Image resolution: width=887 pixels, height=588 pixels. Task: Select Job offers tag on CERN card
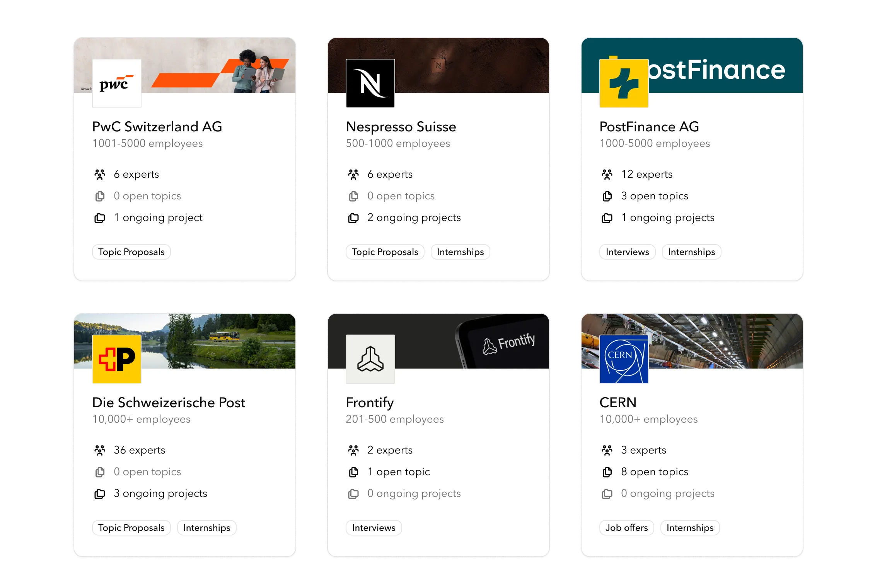626,528
